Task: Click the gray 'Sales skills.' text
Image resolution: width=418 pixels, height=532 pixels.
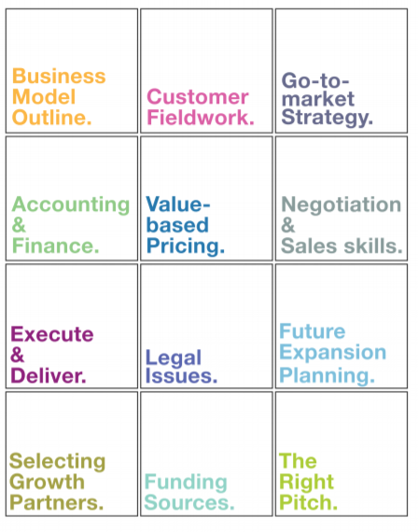Action: pos(342,245)
